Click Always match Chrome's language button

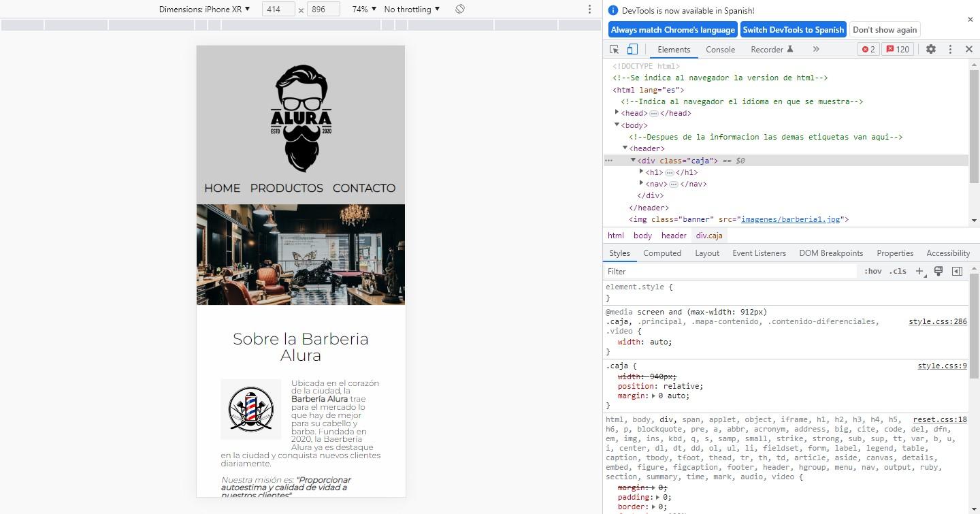coord(673,29)
